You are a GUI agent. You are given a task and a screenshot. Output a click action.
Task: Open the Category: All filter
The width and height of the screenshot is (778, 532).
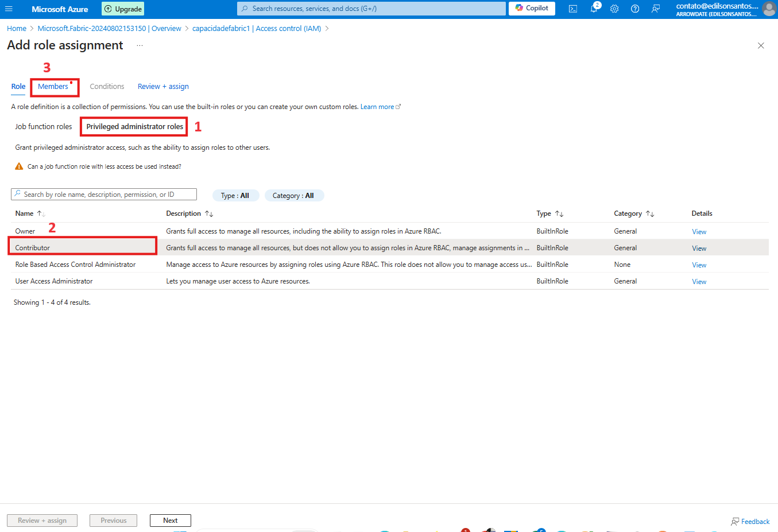(x=293, y=196)
